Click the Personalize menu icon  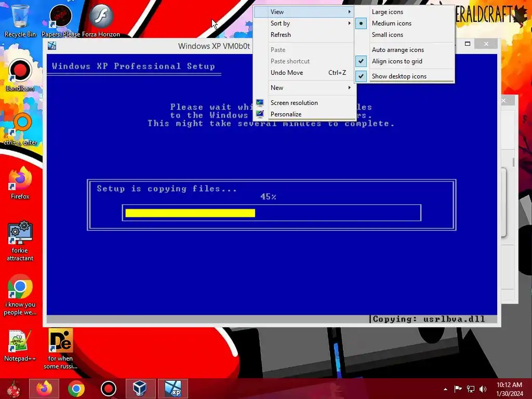tap(260, 114)
